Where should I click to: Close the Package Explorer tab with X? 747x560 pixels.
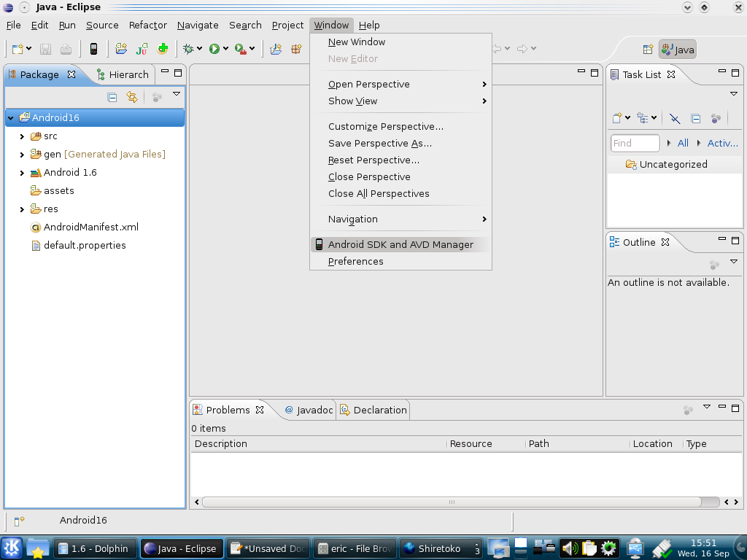71,74
